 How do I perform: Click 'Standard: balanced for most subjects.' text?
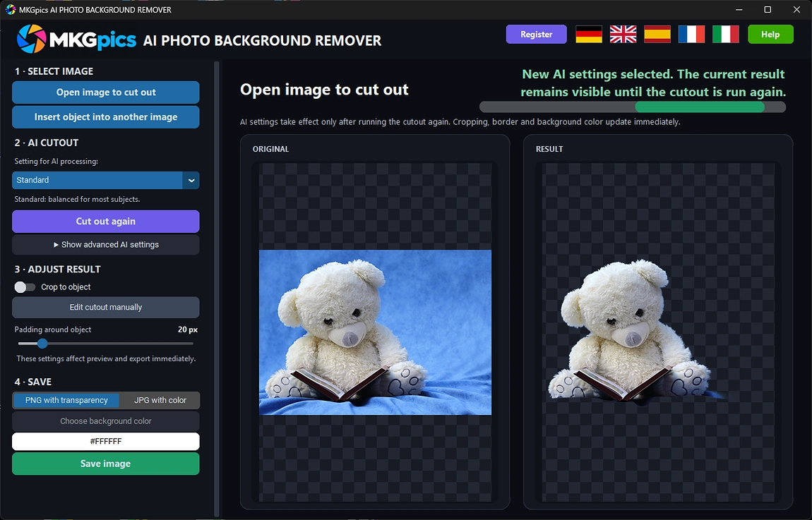(x=77, y=199)
